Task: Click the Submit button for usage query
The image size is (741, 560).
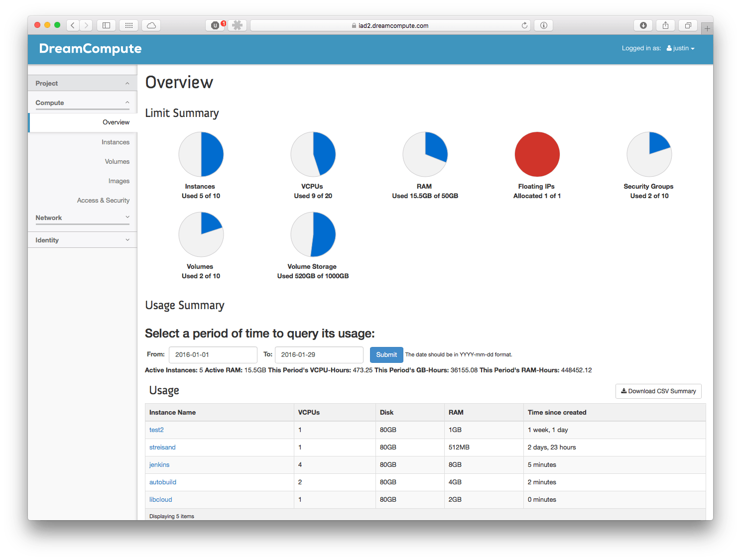Action: point(386,354)
